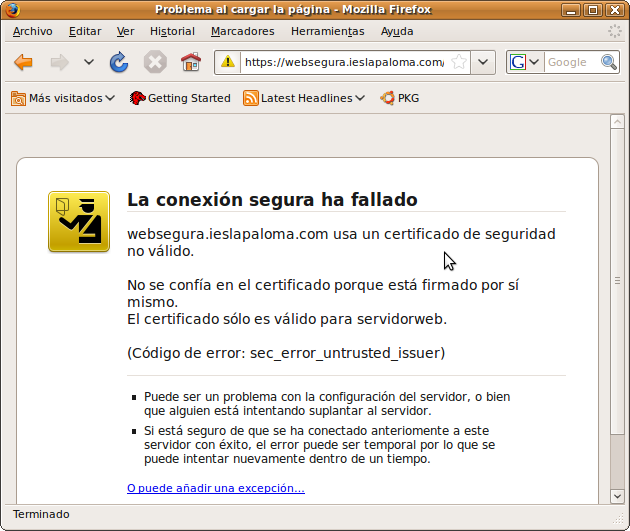Open the Google search engine selector
The width and height of the screenshot is (630, 531).
pyautogui.click(x=524, y=62)
